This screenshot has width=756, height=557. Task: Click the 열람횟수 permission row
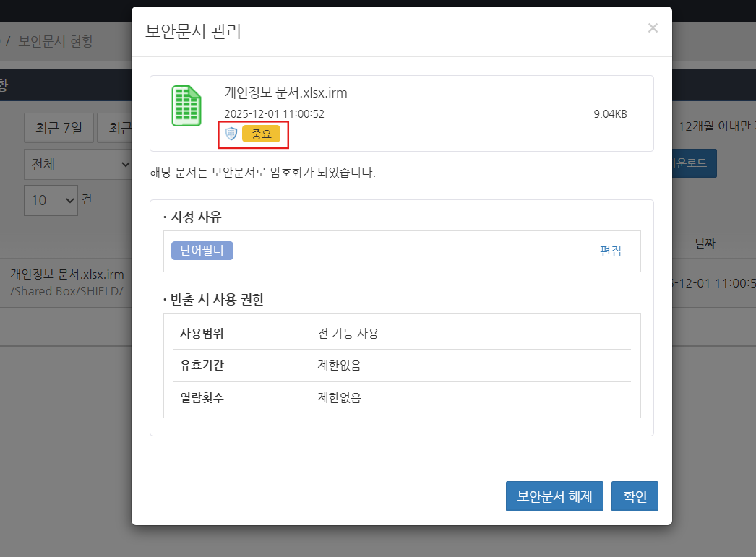click(x=402, y=397)
